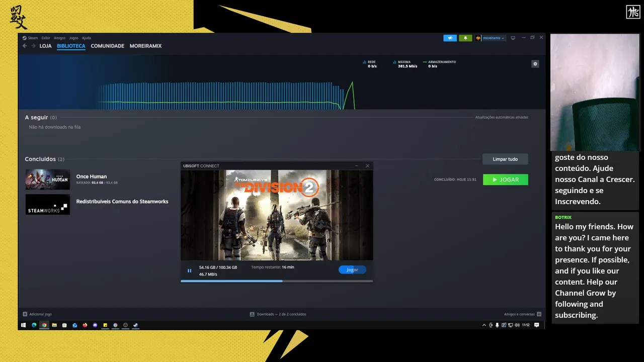The height and width of the screenshot is (362, 644).
Task: Open the Windows notification center icon
Action: [x=537, y=325]
